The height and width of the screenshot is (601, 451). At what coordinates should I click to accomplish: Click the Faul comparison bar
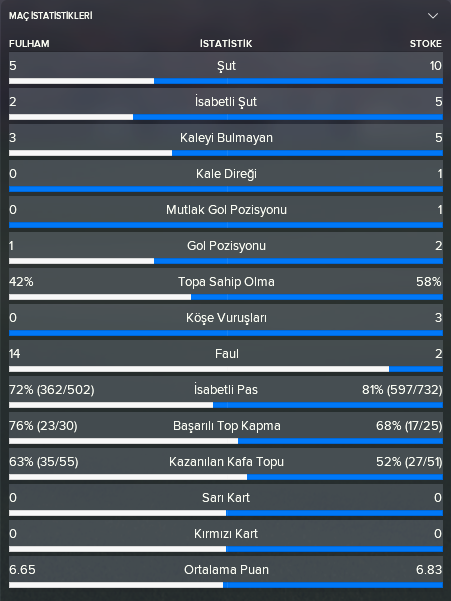pyautogui.click(x=226, y=369)
